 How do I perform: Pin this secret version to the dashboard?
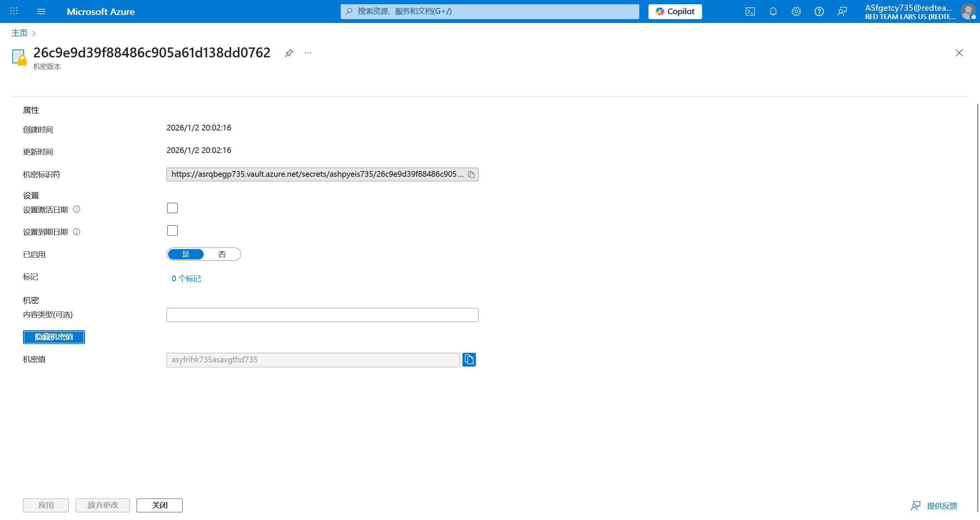coord(289,53)
